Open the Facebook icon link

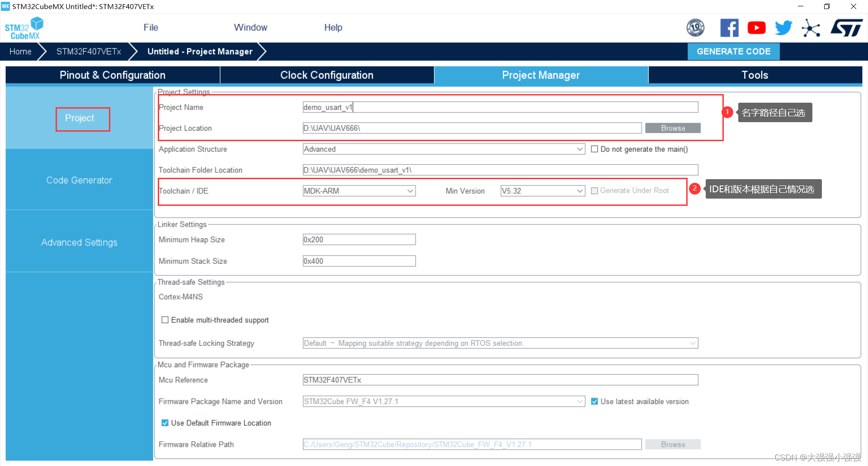tap(729, 28)
